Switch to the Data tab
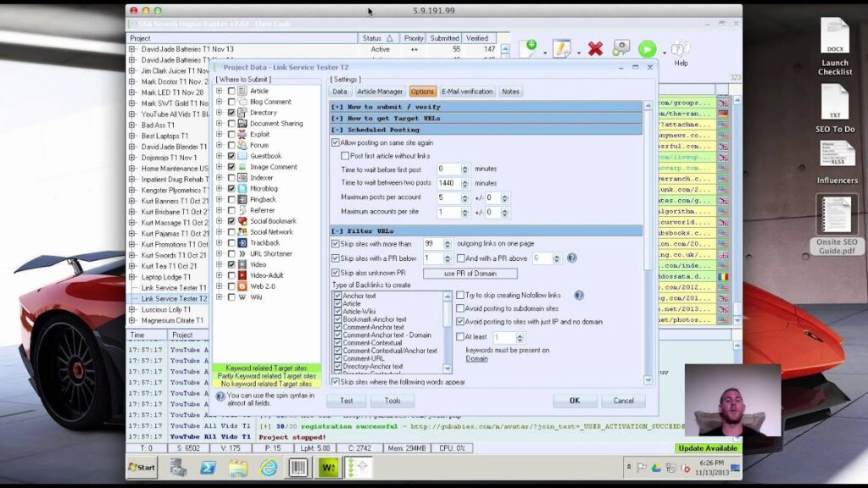868x488 pixels. point(340,91)
